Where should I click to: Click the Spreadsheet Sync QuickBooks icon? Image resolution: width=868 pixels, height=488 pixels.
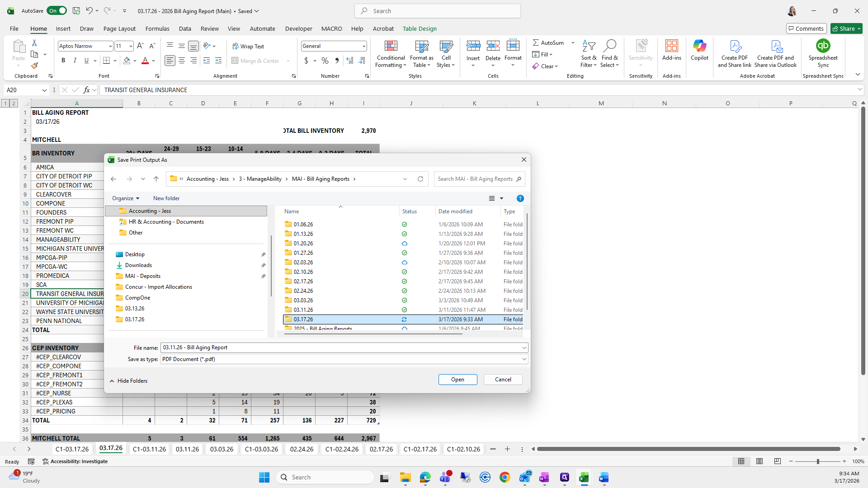coord(823,46)
